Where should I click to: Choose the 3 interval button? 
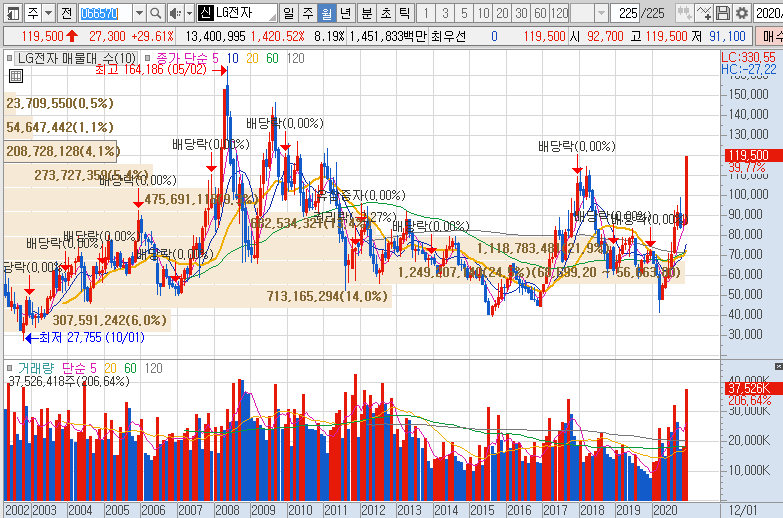click(x=445, y=13)
